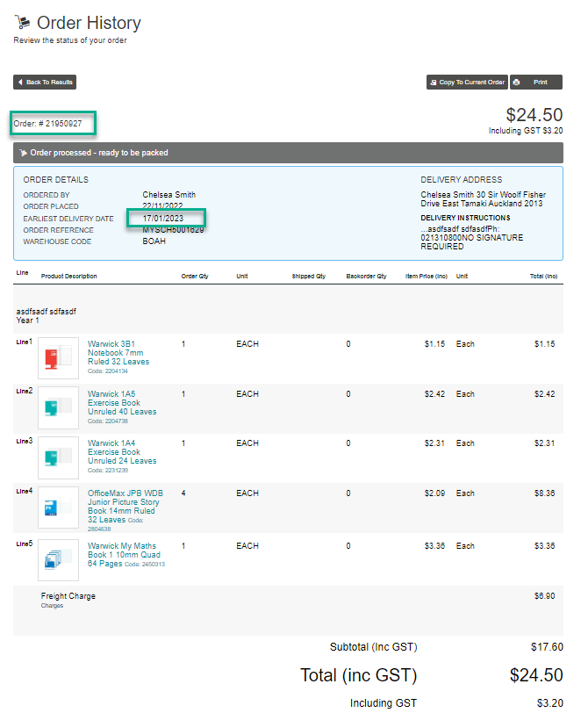Screen dimensions: 588x720
Task: Click the Line3 row label
Action: coord(25,441)
